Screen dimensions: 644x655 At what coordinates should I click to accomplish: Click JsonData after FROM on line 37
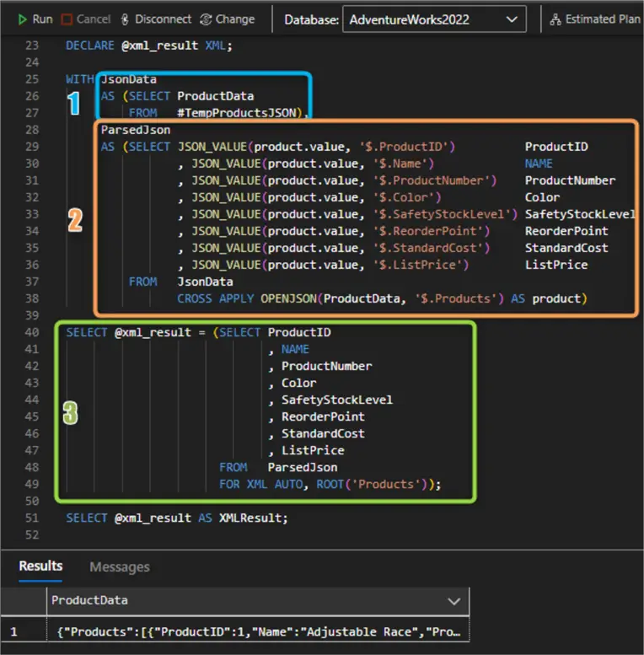[x=205, y=282]
